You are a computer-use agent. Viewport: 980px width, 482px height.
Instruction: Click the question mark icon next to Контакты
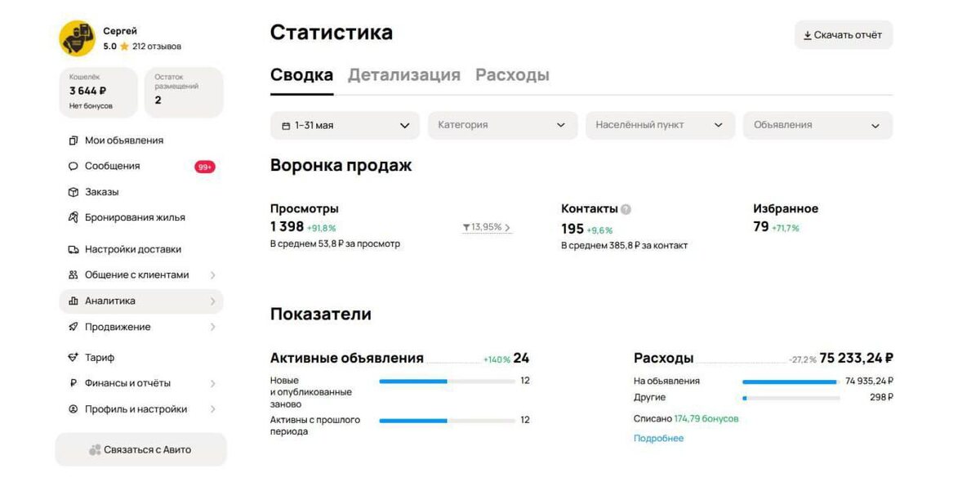coord(626,209)
